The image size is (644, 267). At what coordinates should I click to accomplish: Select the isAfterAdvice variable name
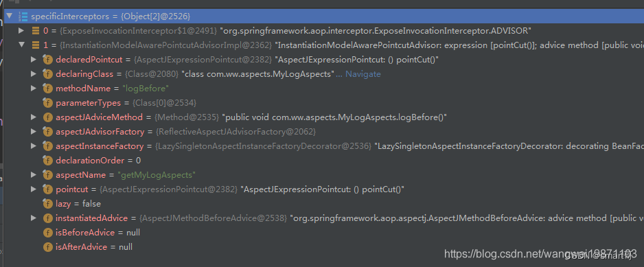tap(81, 247)
